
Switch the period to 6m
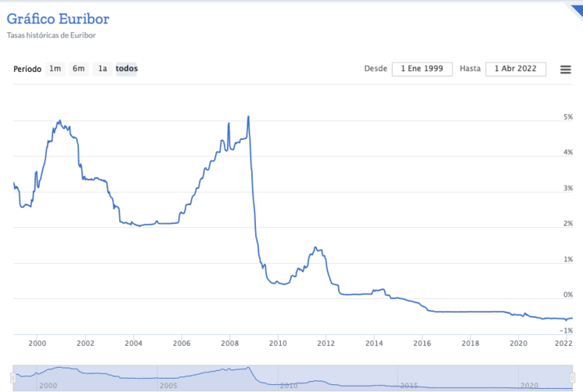coord(78,69)
